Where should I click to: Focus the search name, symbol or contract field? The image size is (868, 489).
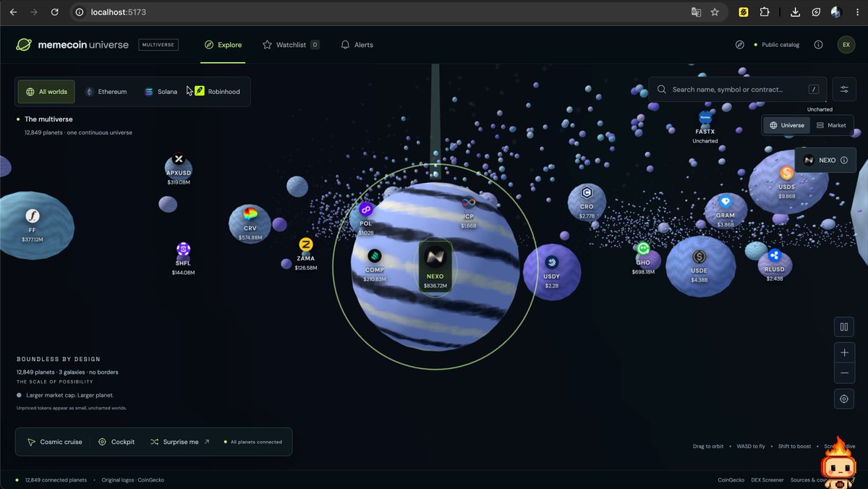click(737, 90)
